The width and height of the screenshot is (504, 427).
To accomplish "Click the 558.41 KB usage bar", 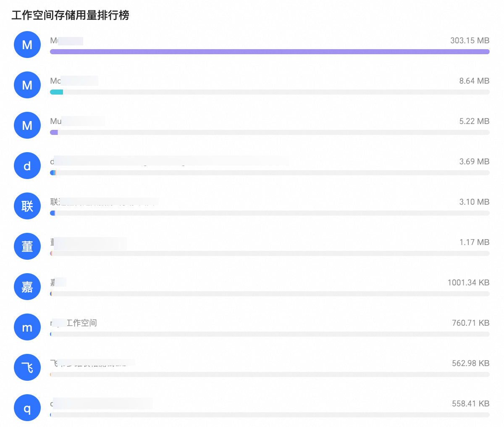I will coord(270,415).
